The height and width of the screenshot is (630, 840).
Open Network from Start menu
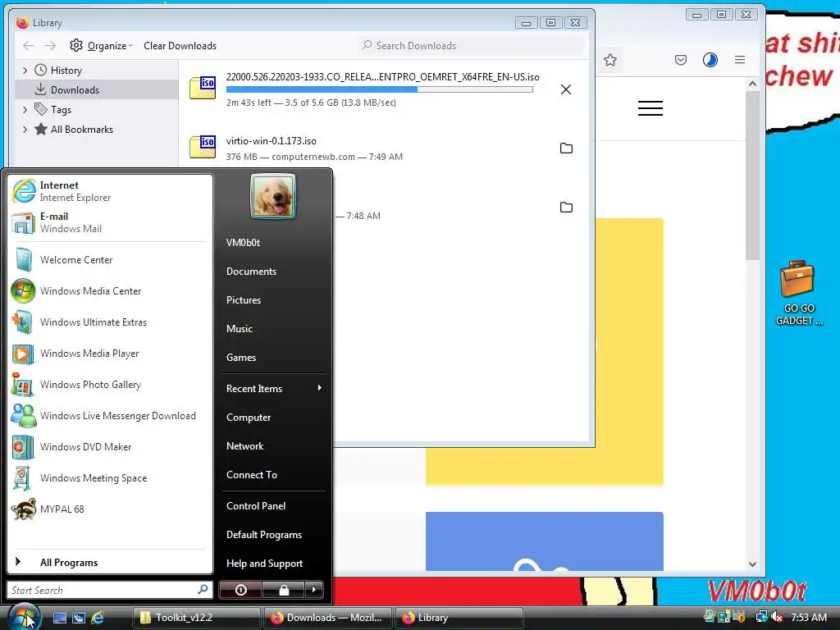(x=273, y=446)
